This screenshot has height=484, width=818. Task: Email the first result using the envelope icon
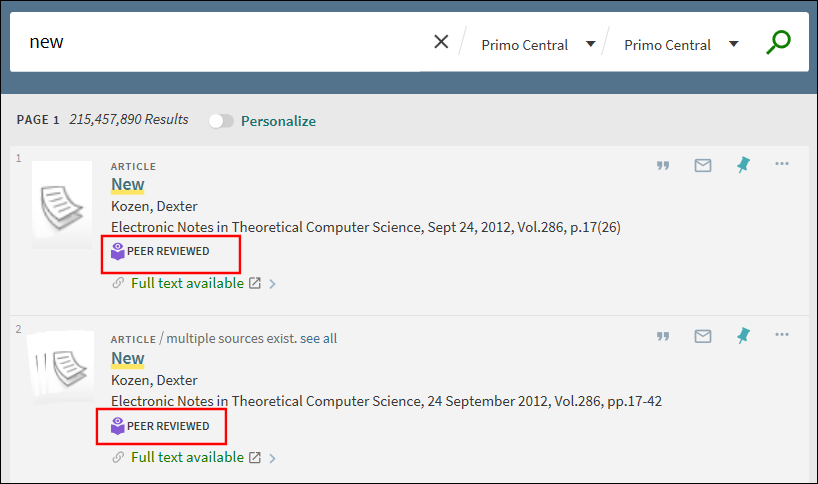point(703,166)
